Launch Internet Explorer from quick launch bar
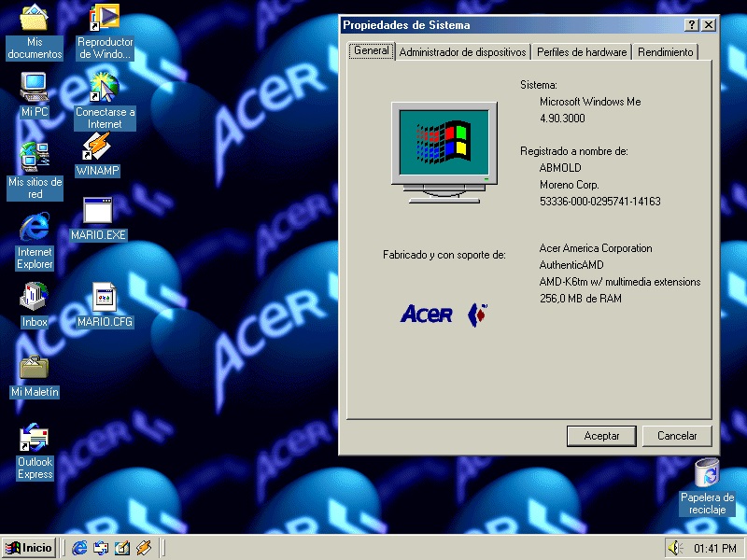 [79, 548]
